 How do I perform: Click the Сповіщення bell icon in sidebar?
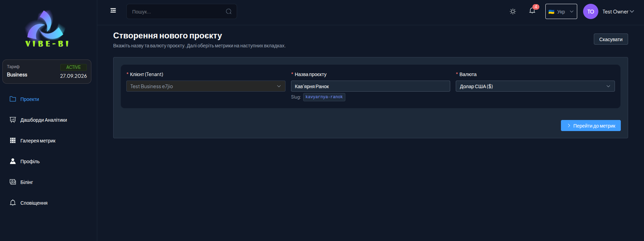click(x=13, y=203)
